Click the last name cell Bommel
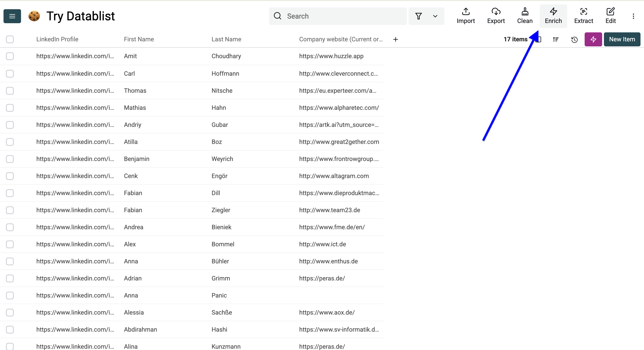 223,244
